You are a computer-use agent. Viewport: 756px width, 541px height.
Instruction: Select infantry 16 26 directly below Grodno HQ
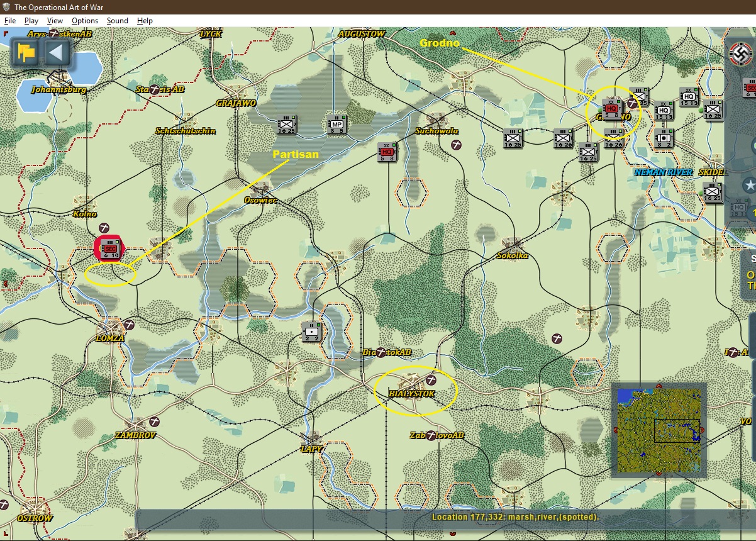click(613, 138)
